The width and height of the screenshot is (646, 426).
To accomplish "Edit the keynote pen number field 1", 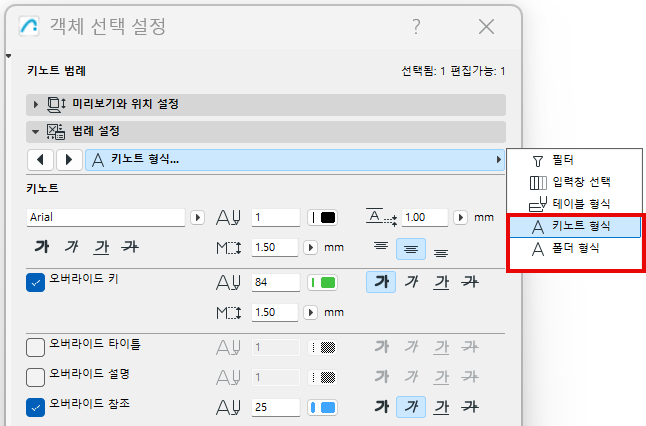I will pyautogui.click(x=276, y=217).
